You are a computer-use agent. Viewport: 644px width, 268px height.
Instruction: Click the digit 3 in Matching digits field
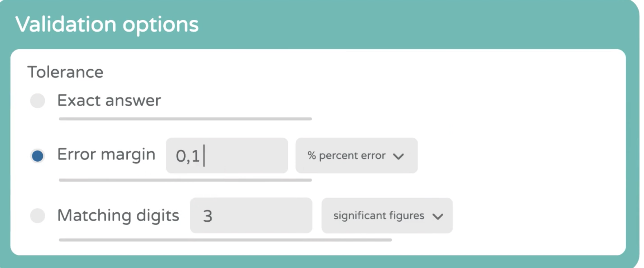(x=208, y=216)
